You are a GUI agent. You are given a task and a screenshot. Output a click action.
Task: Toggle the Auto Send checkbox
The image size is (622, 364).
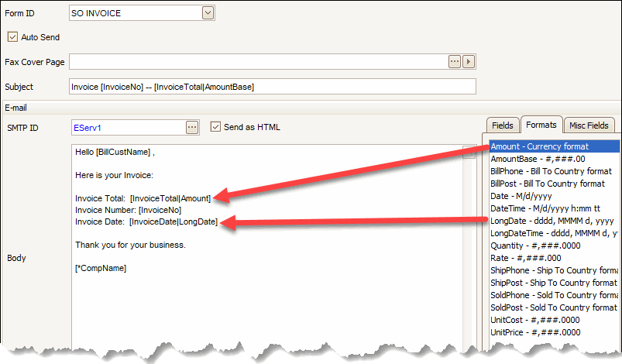12,36
